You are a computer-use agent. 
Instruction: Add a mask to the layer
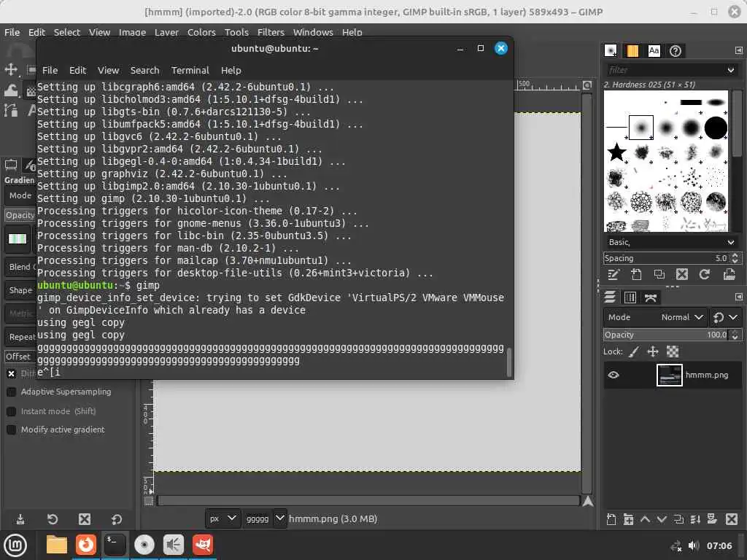click(712, 519)
